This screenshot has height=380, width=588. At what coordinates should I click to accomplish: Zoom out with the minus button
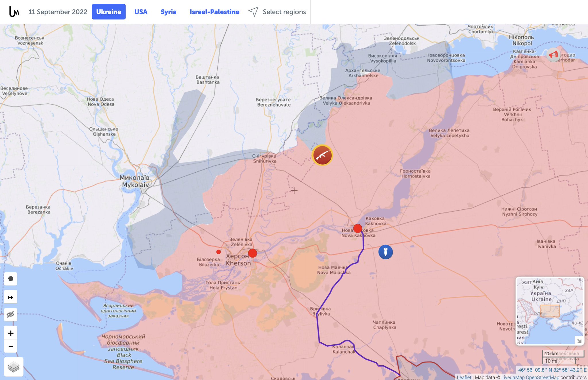point(11,346)
